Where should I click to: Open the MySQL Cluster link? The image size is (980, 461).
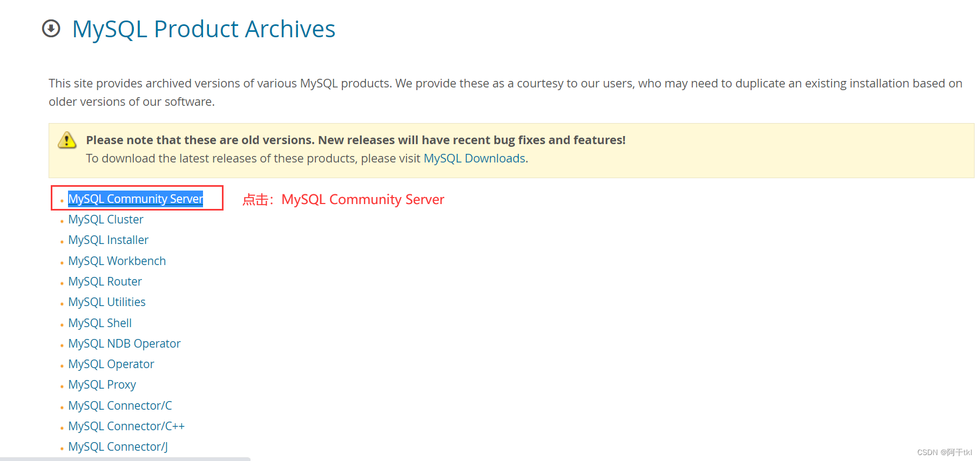point(106,220)
